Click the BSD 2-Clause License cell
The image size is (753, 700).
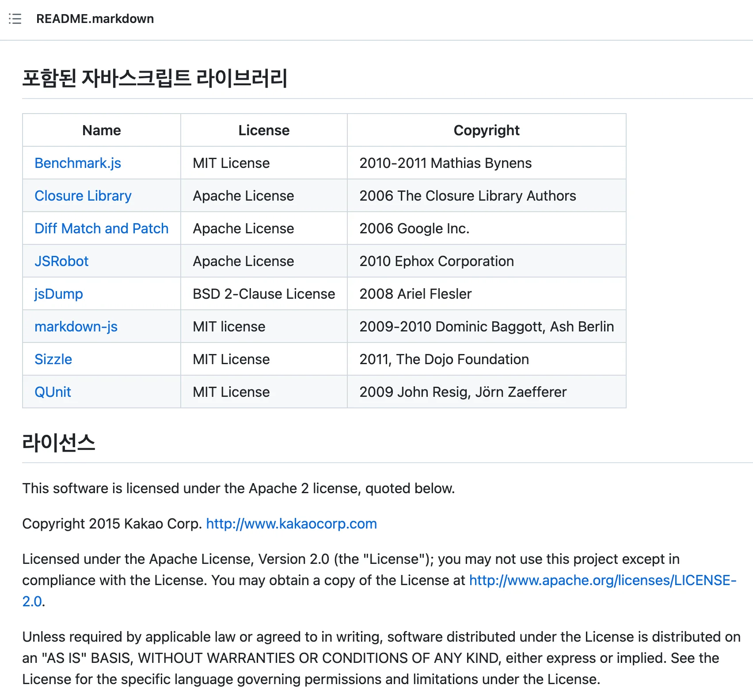pos(264,294)
